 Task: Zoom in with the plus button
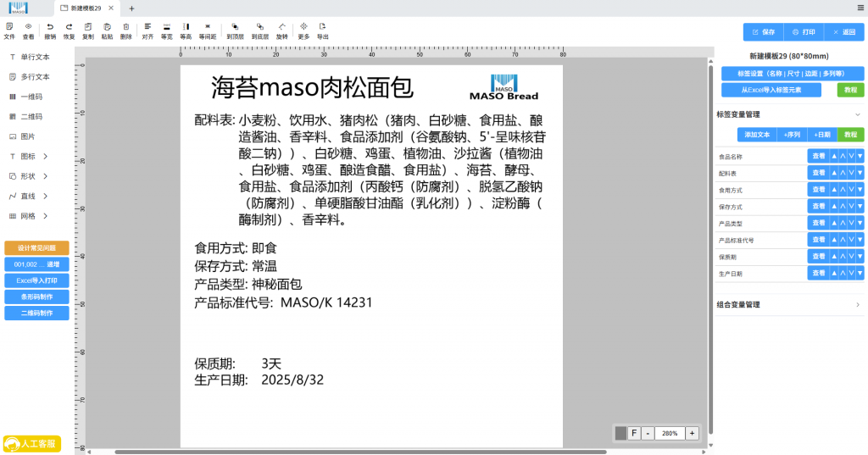point(692,434)
